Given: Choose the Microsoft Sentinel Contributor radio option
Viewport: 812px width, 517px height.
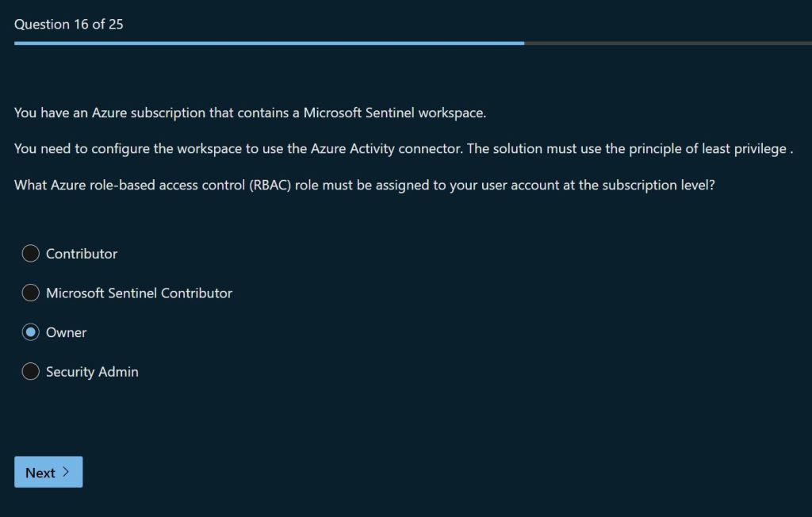Looking at the screenshot, I should pos(30,293).
